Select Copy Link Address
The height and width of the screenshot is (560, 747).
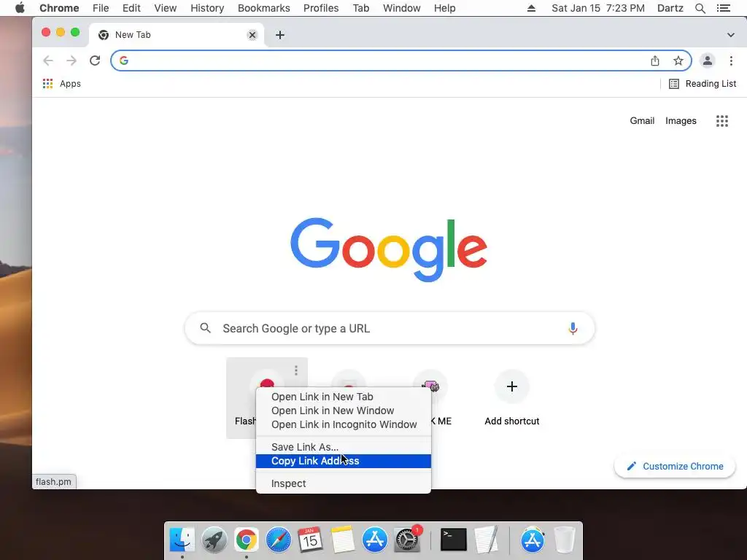(344, 461)
